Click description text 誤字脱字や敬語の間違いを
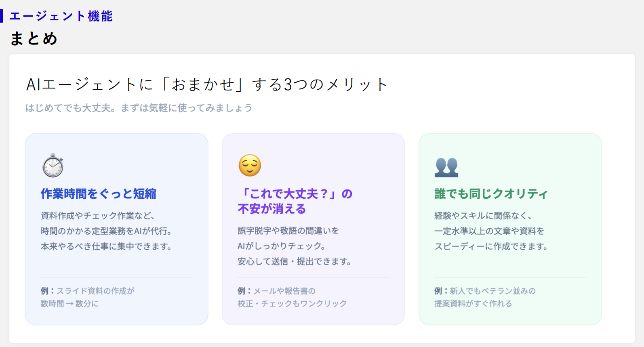644x347 pixels. (x=288, y=231)
